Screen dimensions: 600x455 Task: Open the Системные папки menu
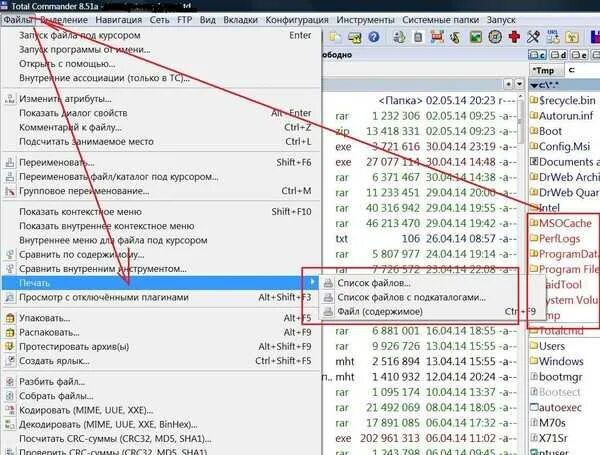coord(440,20)
